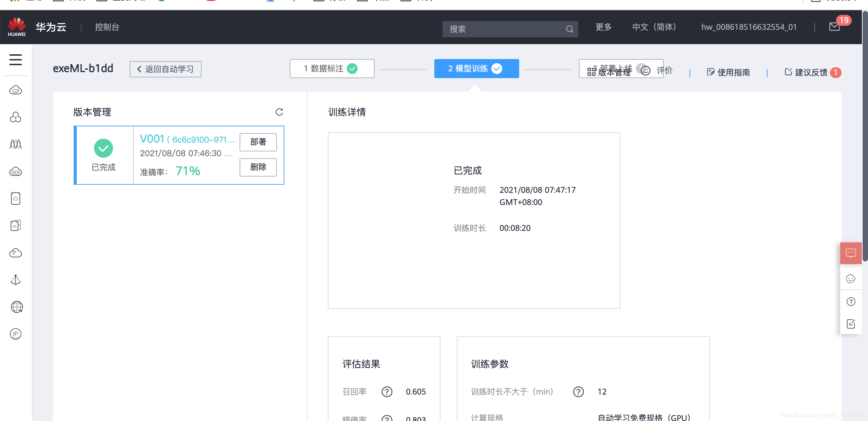The width and height of the screenshot is (868, 421).
Task: Open the mail notifications with 19 badge
Action: pyautogui.click(x=835, y=26)
